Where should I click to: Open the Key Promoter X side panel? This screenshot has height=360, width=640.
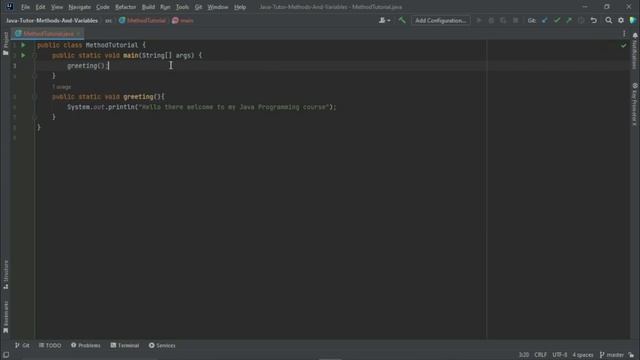(x=635, y=104)
